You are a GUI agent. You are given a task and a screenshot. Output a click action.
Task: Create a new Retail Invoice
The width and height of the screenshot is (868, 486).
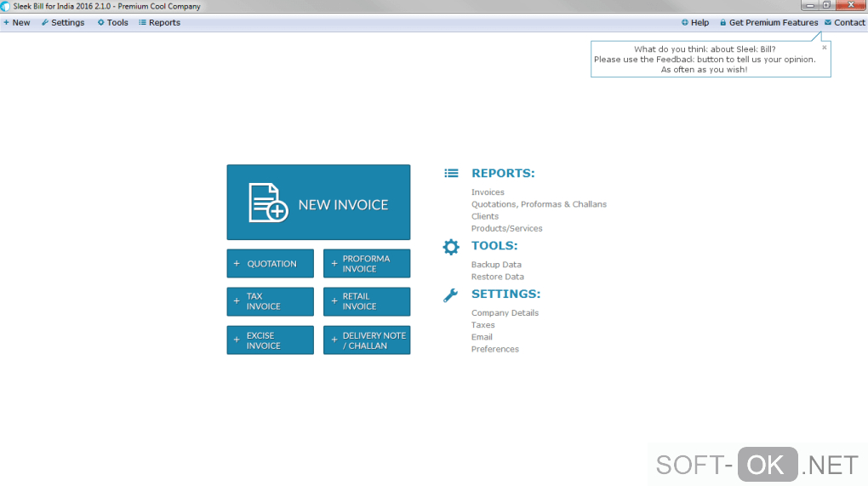[x=367, y=301]
